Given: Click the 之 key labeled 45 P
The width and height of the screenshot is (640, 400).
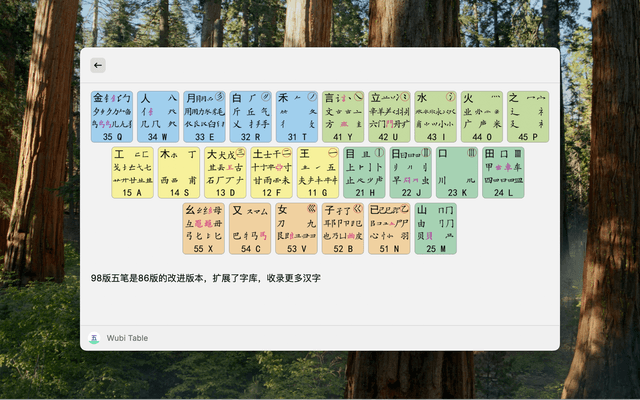Looking at the screenshot, I should point(528,116).
